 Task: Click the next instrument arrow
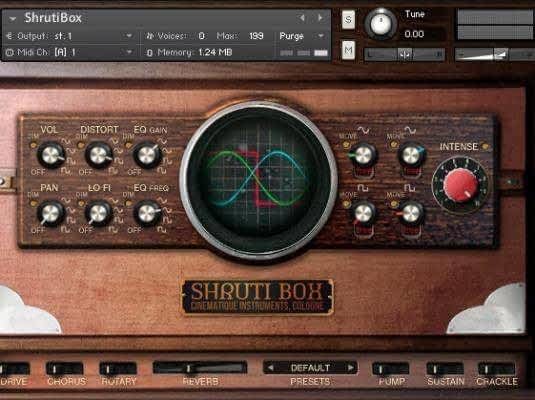[x=320, y=17]
